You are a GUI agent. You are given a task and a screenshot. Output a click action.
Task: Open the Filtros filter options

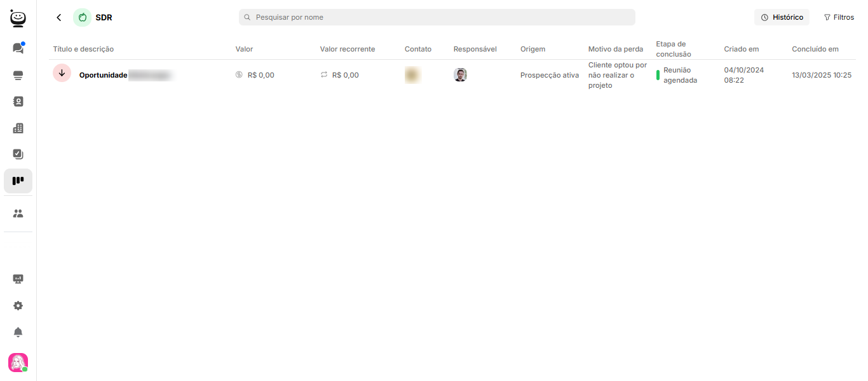pos(839,17)
